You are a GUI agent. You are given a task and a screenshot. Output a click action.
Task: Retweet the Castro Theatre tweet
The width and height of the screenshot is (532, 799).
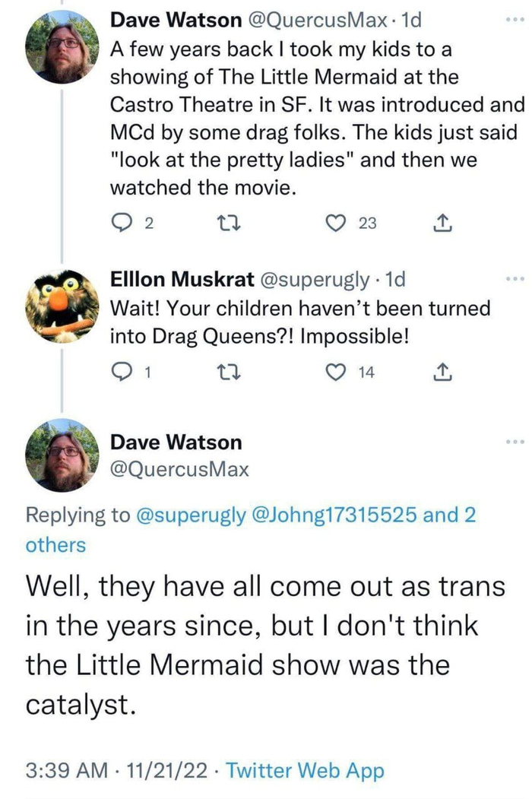click(x=225, y=223)
